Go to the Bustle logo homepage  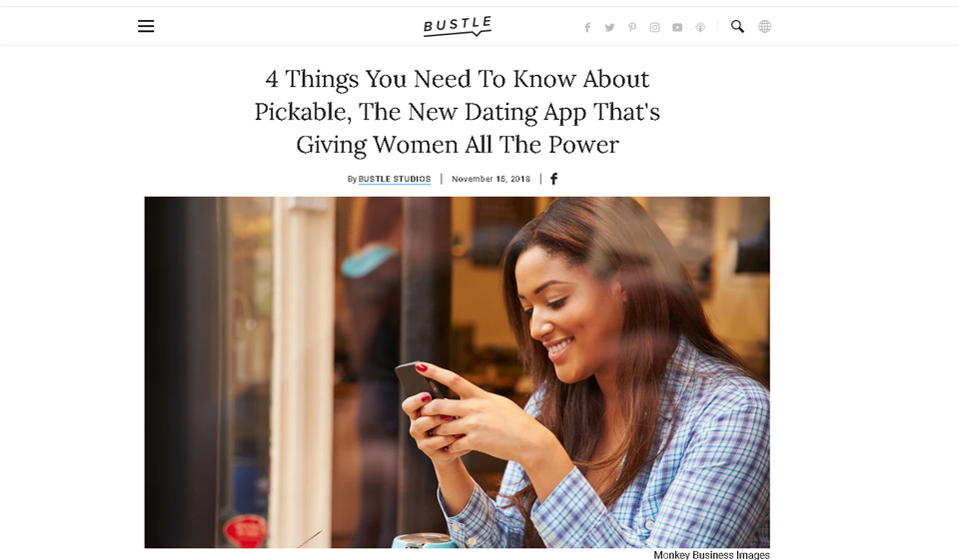(458, 26)
